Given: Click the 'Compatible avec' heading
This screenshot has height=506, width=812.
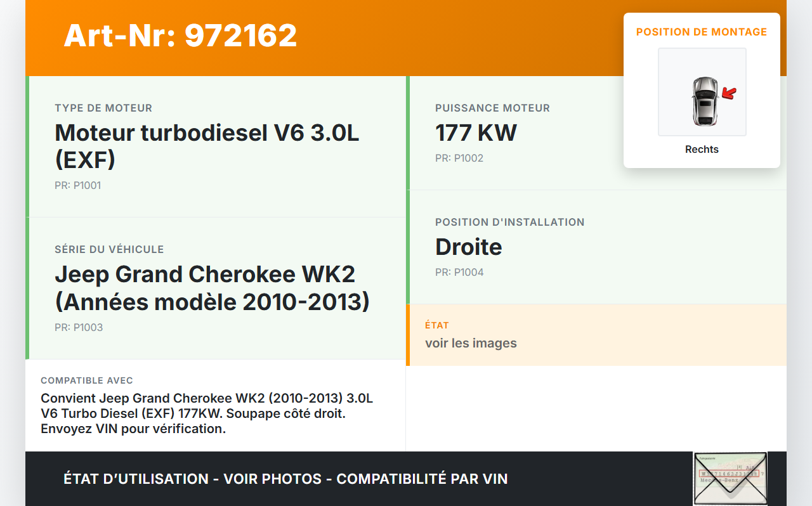Looking at the screenshot, I should (87, 380).
